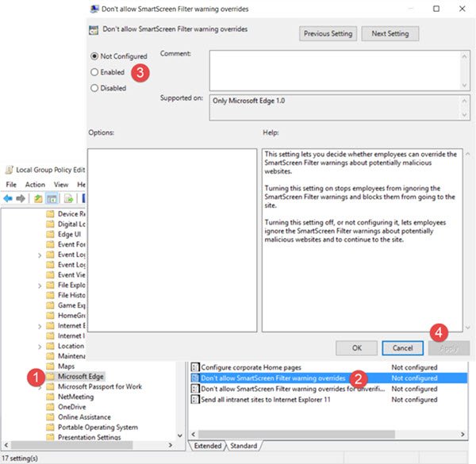Click the Up one level folder icon
The image size is (476, 464).
(38, 199)
